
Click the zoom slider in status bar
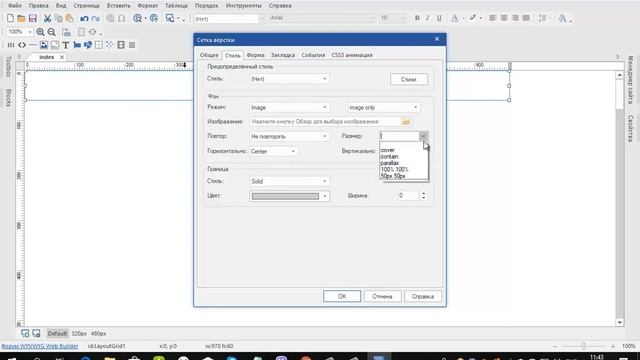(x=584, y=346)
